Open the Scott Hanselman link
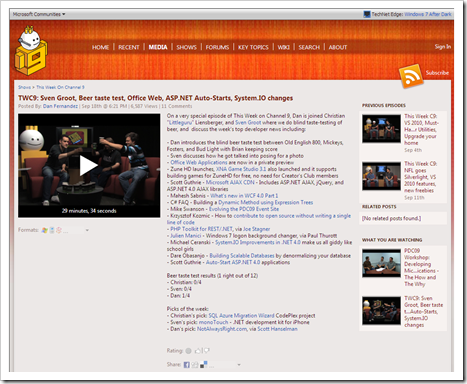Image resolution: width=467 pixels, height=384 pixels. (x=277, y=329)
